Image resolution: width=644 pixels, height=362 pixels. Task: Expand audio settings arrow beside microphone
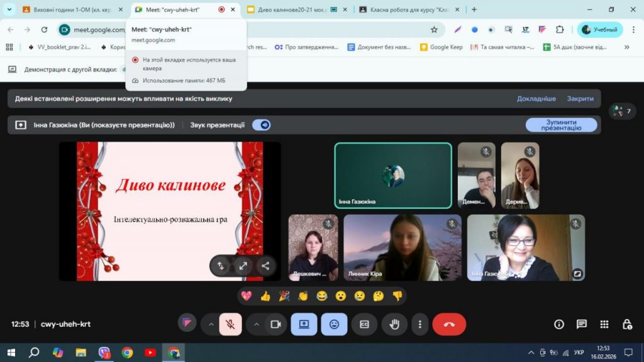coord(211,324)
